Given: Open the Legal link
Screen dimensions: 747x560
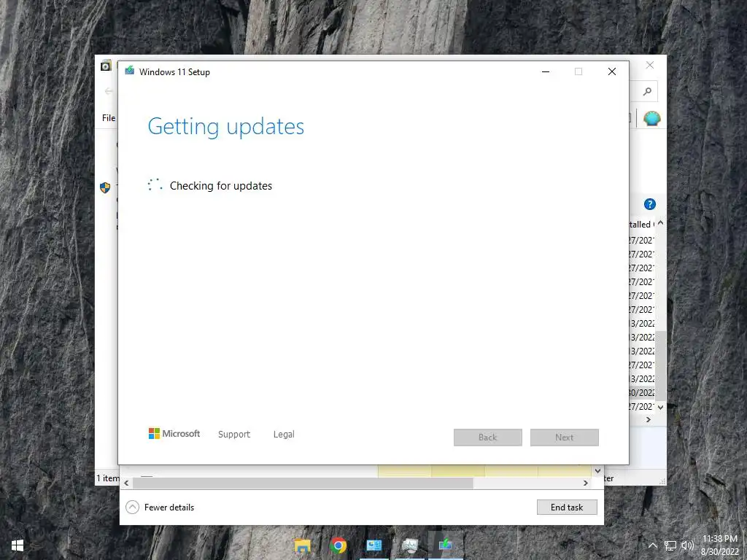Looking at the screenshot, I should (284, 435).
